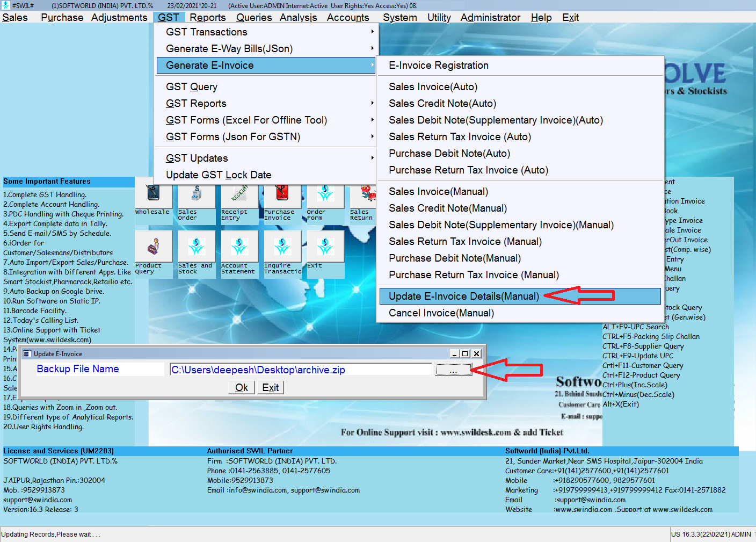756x542 pixels.
Task: Choose Purchase Return Tax Invoice (Auto)
Action: 520,170
